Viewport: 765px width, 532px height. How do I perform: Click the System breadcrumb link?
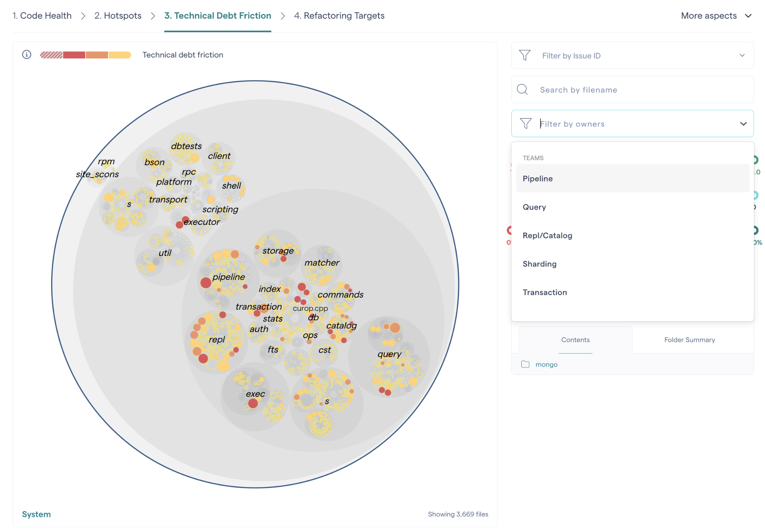pos(36,514)
